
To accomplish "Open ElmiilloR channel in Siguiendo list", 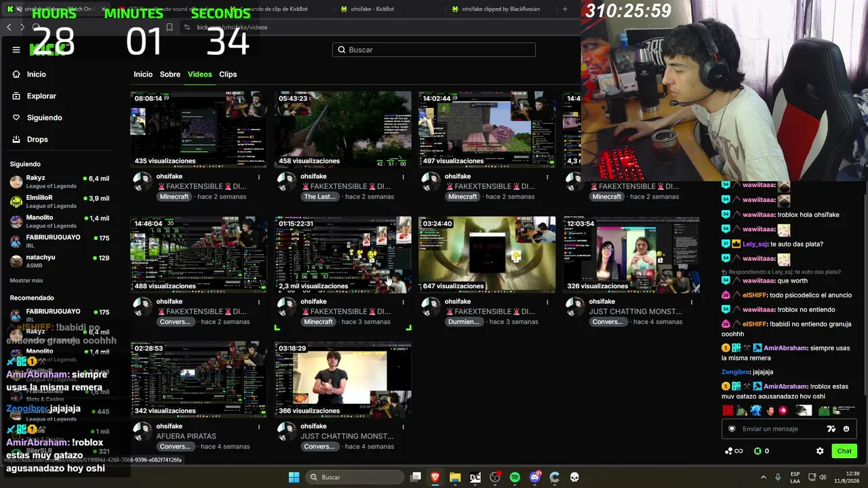I will (x=60, y=201).
